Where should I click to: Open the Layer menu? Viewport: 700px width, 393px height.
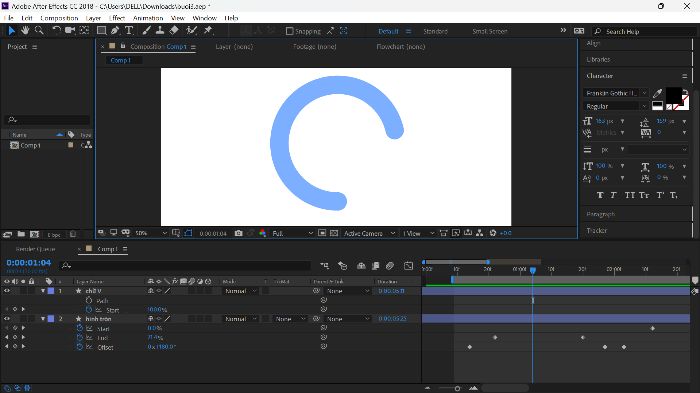coord(93,18)
